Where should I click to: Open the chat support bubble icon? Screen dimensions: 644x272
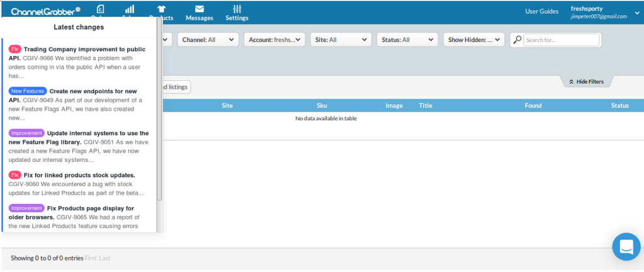pos(626,247)
